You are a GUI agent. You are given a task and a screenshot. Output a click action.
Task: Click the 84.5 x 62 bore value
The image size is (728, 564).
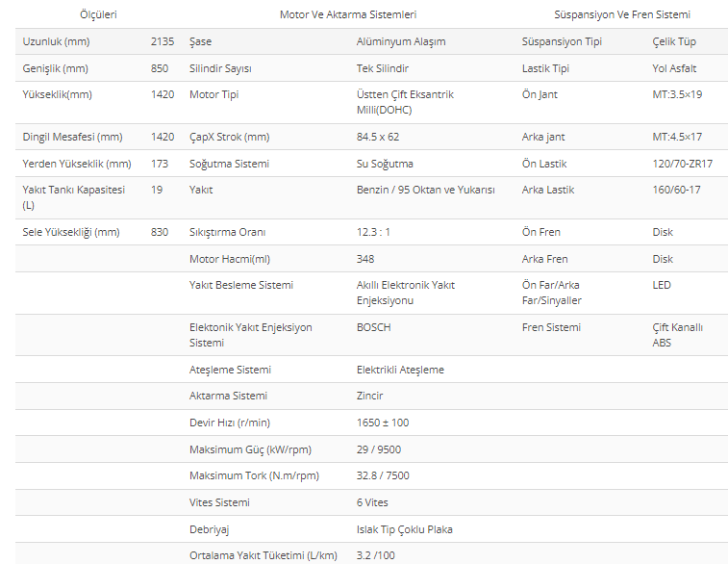[378, 137]
